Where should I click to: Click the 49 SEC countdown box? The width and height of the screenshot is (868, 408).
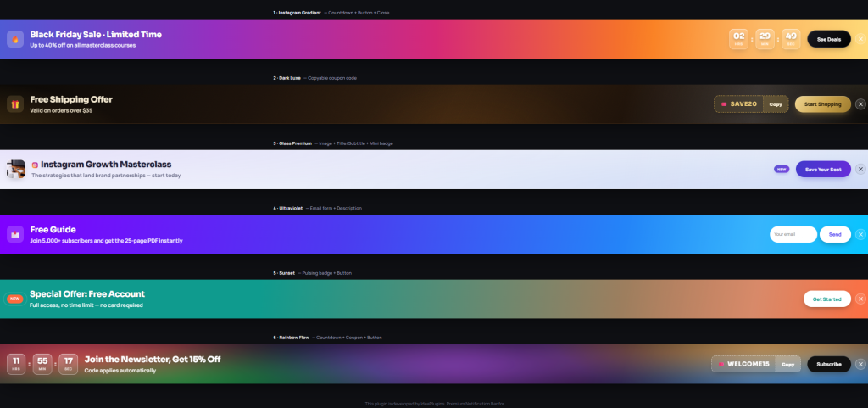(791, 39)
